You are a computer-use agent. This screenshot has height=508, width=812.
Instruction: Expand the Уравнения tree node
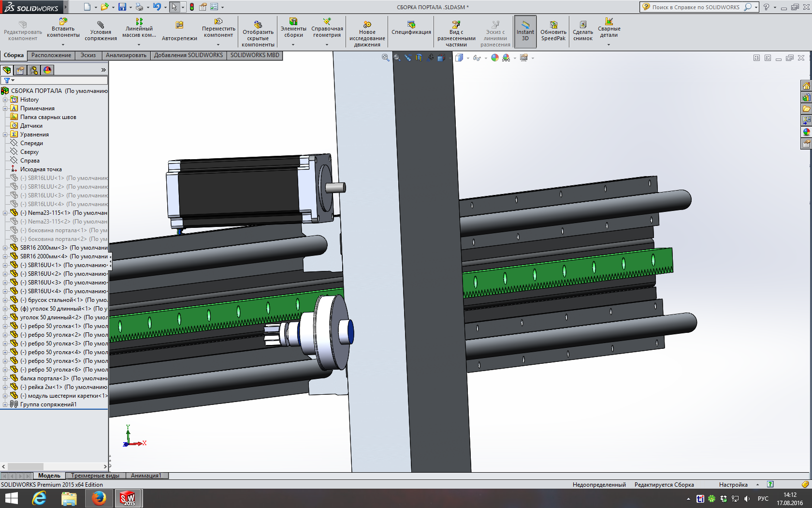pos(5,134)
